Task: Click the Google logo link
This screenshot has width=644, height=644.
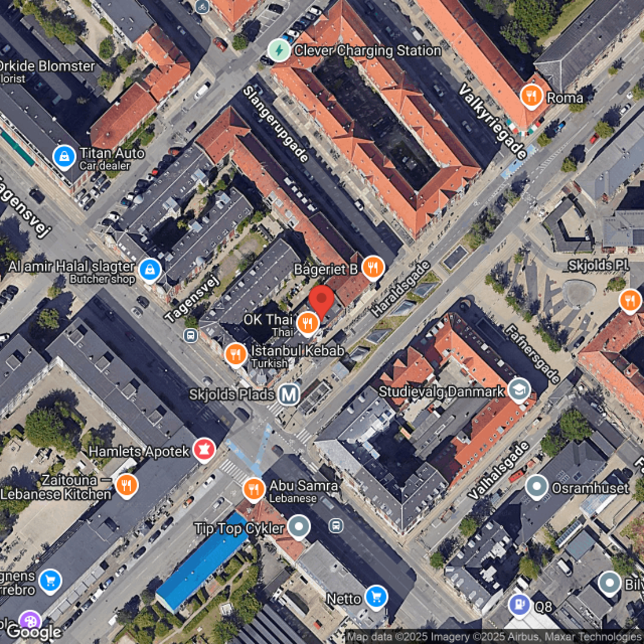Action: point(34,632)
